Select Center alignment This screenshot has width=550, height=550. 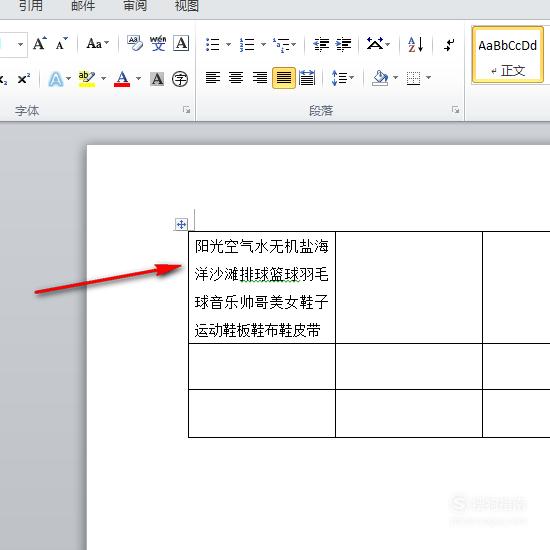point(236,78)
